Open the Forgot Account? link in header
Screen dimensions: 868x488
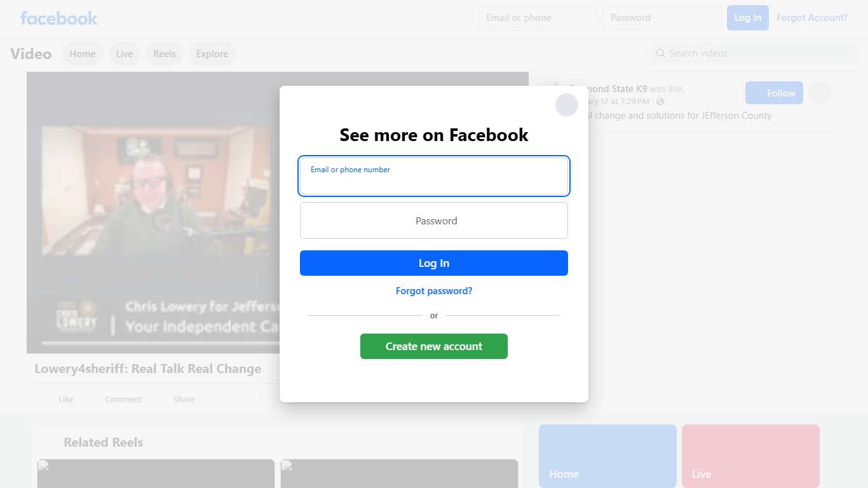[812, 18]
